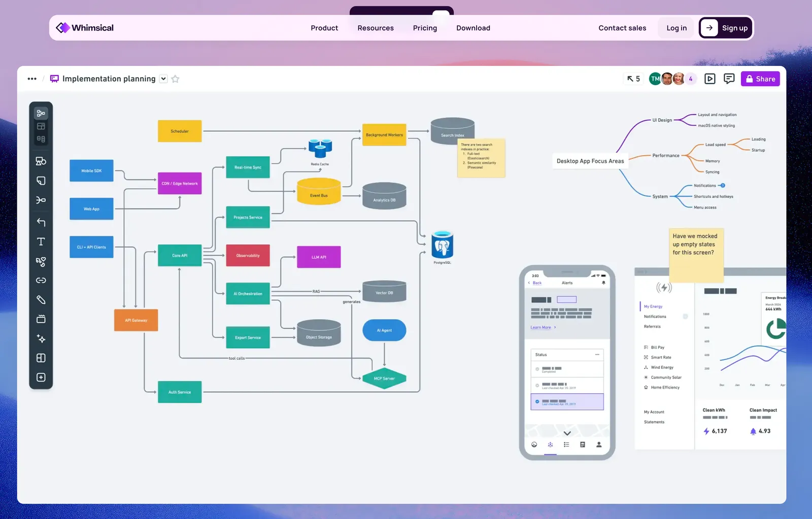Toggle the Notifications switch in energy app
This screenshot has height=519, width=812.
[685, 317]
